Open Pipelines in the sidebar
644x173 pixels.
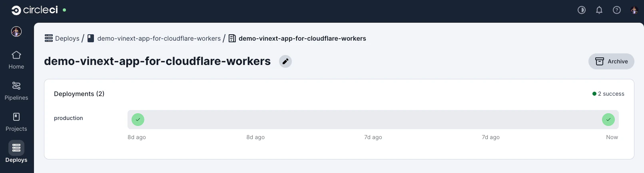(x=16, y=91)
